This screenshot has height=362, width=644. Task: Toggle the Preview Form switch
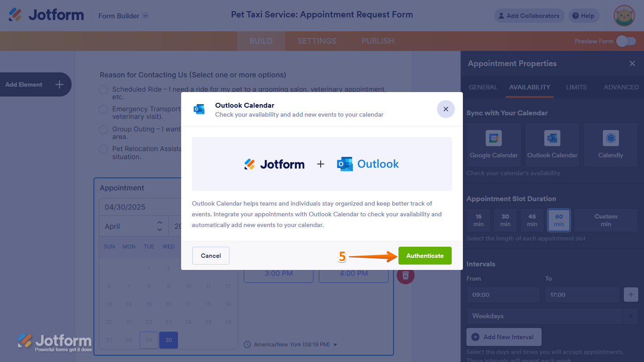626,41
